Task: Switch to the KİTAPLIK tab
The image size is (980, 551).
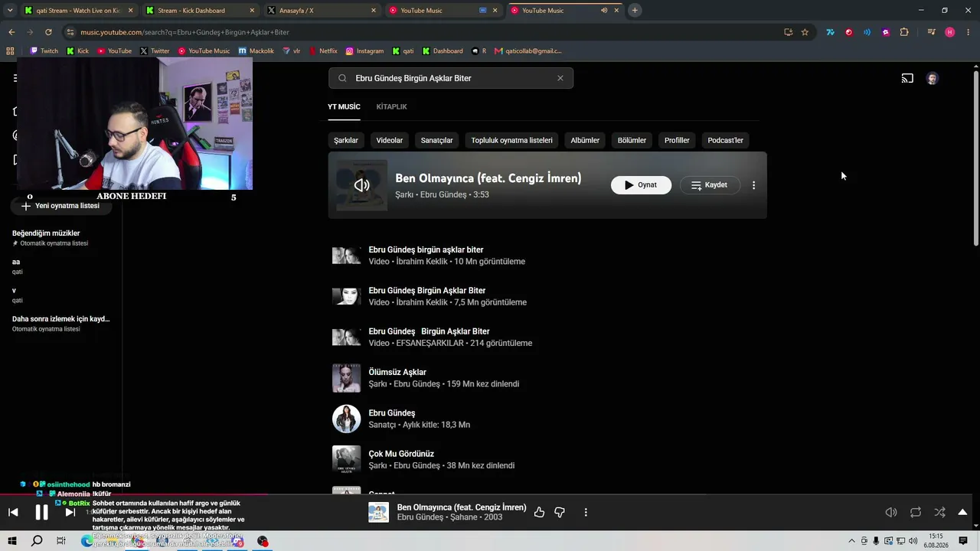Action: tap(391, 106)
